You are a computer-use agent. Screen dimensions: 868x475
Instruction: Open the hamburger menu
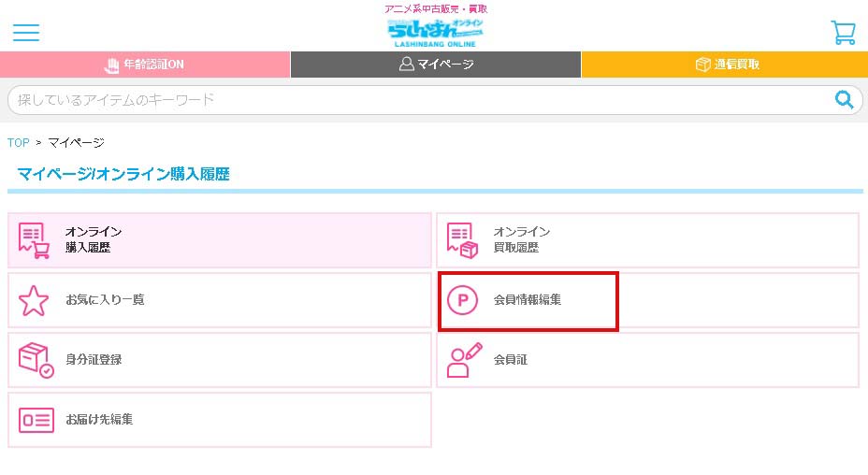26,33
